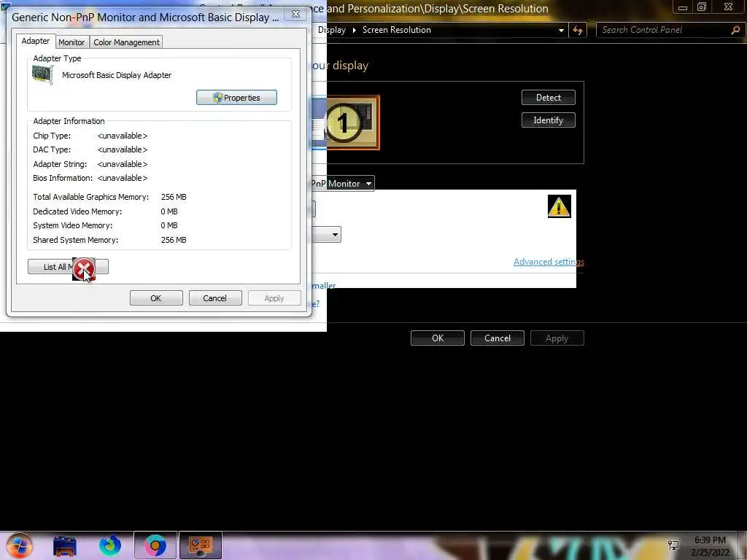Viewport: 747px width, 560px height.
Task: Click the 'DAC Type:' label
Action: [x=52, y=149]
